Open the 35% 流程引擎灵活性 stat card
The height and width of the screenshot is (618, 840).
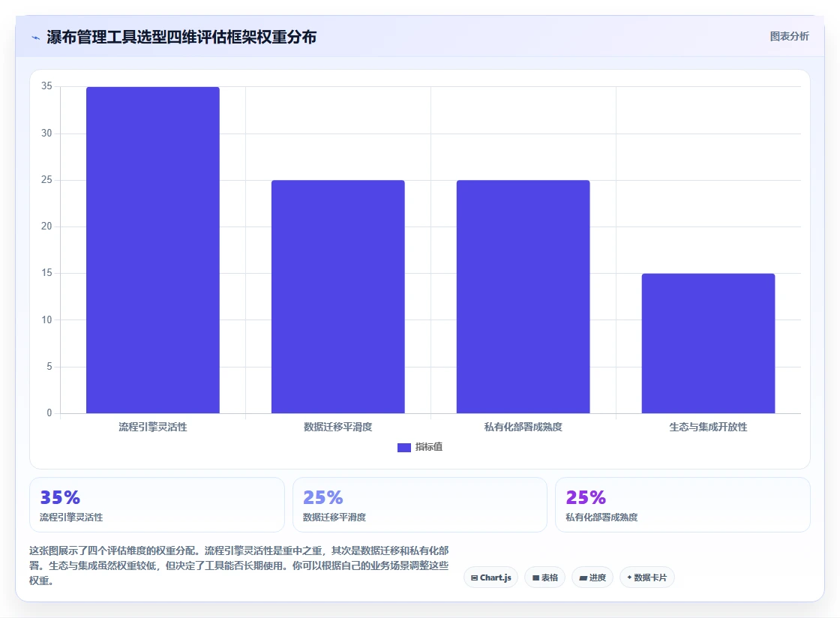point(157,505)
